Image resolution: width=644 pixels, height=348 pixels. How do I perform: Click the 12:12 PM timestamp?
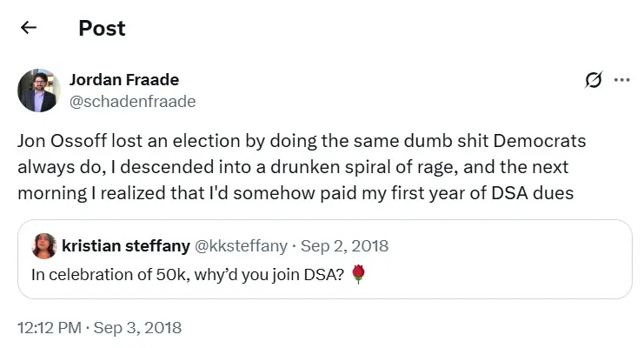(x=47, y=328)
